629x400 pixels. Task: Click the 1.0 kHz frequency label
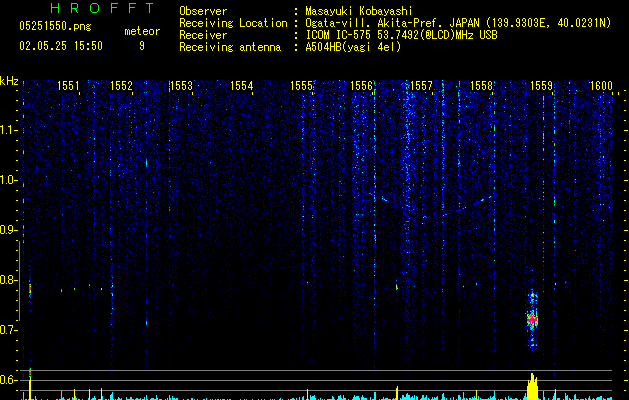[x=8, y=180]
